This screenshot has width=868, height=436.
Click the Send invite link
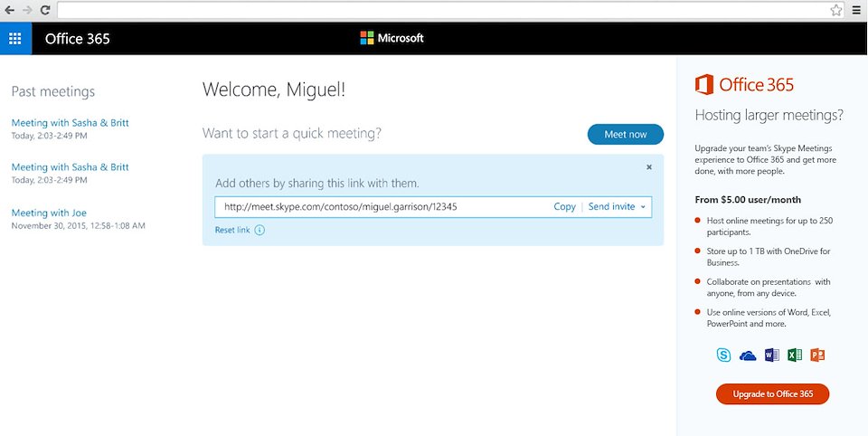coord(611,206)
